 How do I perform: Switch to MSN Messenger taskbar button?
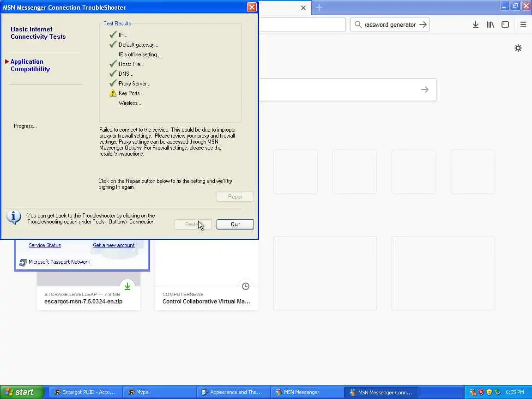click(x=307, y=392)
